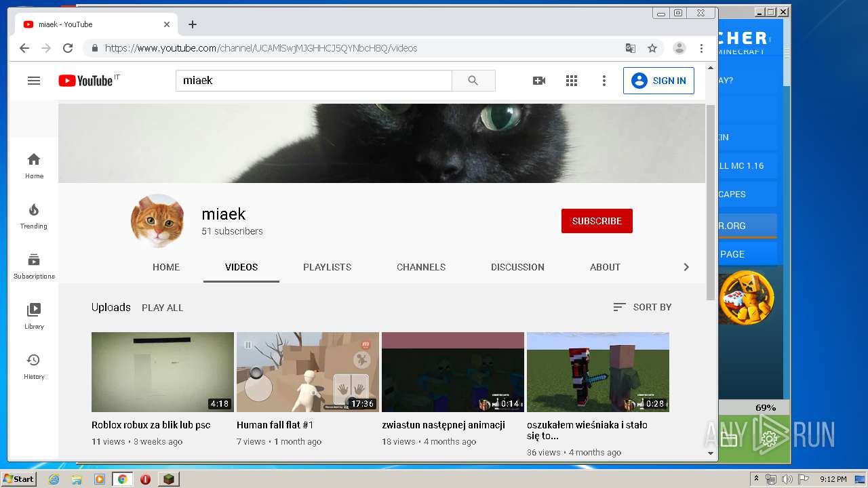Click the search magnifier button
868x488 pixels.
[473, 81]
